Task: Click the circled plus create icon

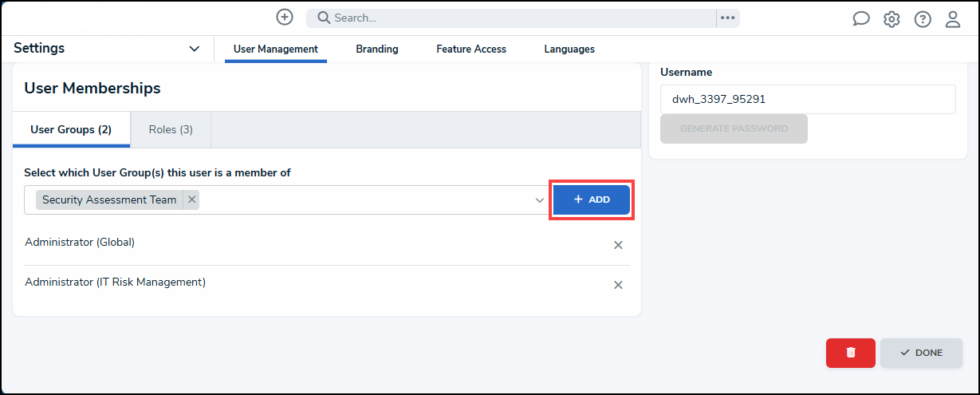Action: click(x=285, y=17)
